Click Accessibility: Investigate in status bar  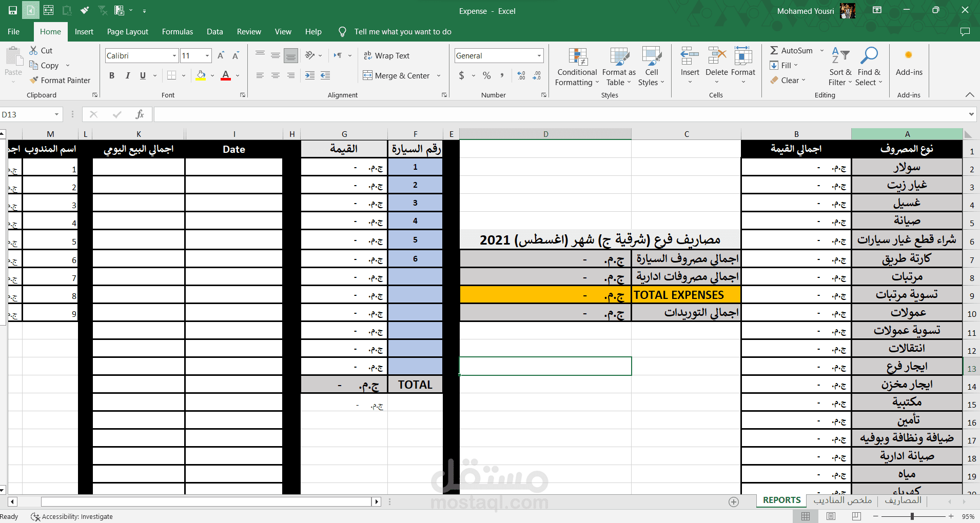pos(72,517)
